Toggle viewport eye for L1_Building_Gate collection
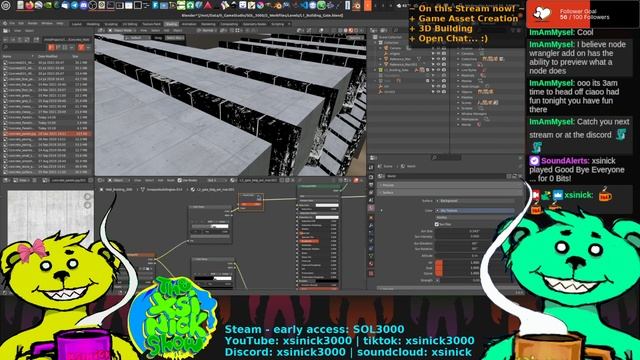640x360 pixels. 438,70
